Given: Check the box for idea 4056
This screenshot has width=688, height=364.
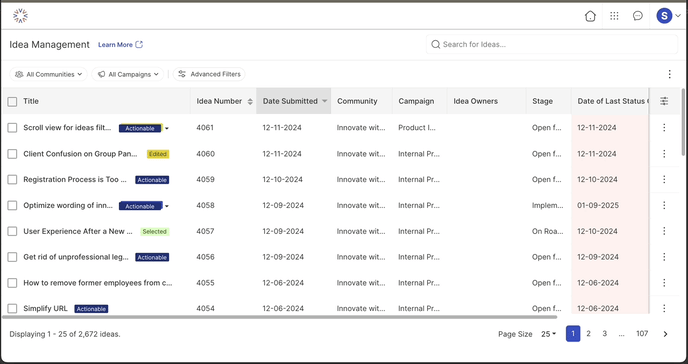Looking at the screenshot, I should [12, 257].
